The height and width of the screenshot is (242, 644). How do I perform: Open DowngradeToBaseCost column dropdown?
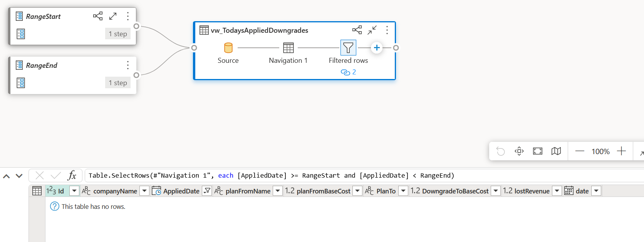pyautogui.click(x=496, y=191)
